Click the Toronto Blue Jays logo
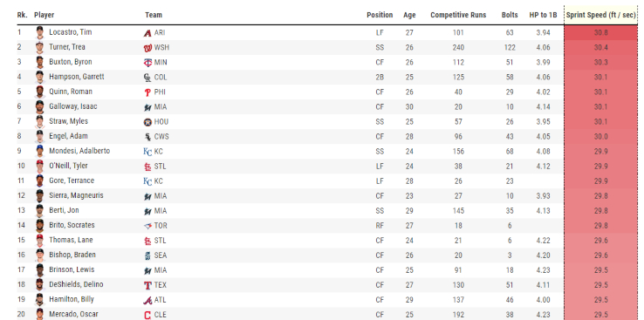The image size is (644, 320). click(x=147, y=226)
